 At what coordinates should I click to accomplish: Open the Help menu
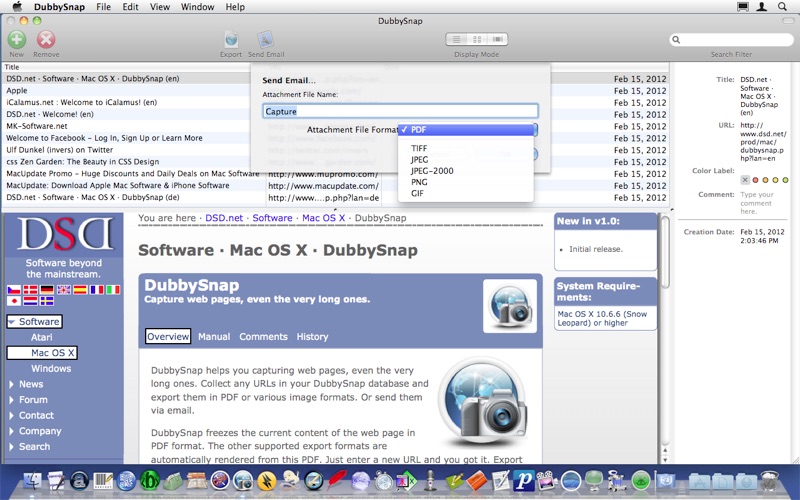click(x=235, y=7)
